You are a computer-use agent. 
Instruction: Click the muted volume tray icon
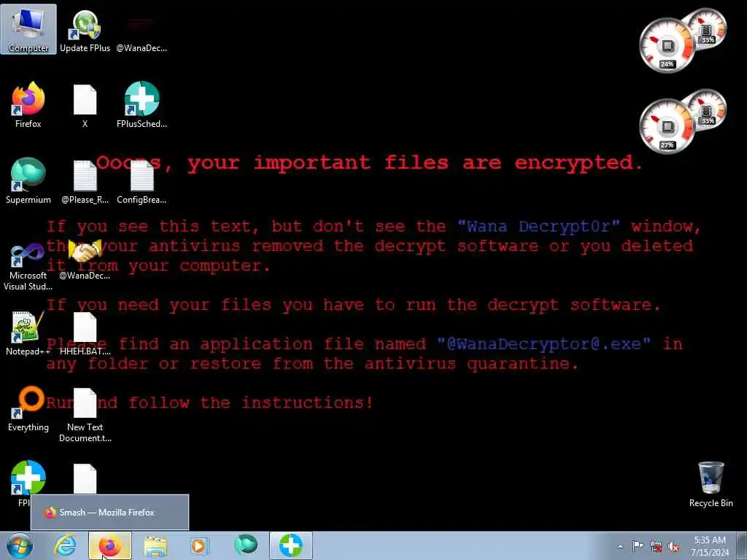[673, 547]
